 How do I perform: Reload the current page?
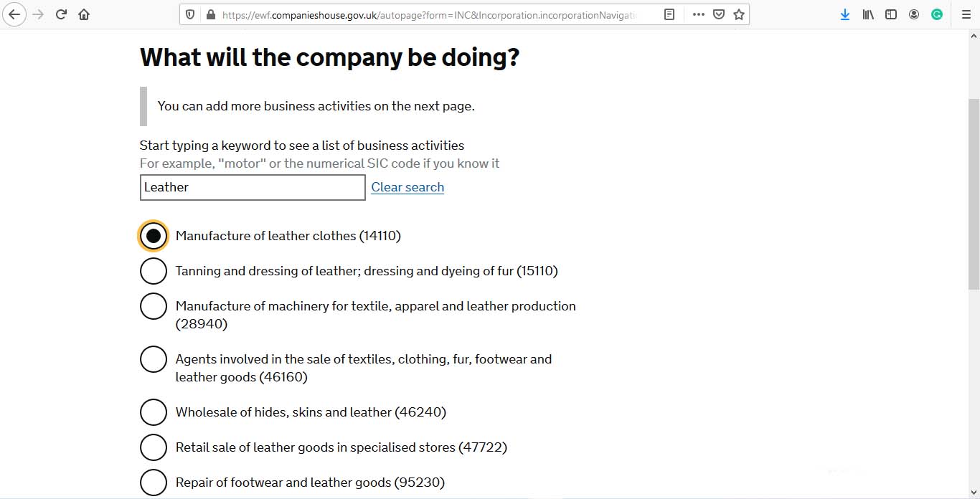click(62, 14)
